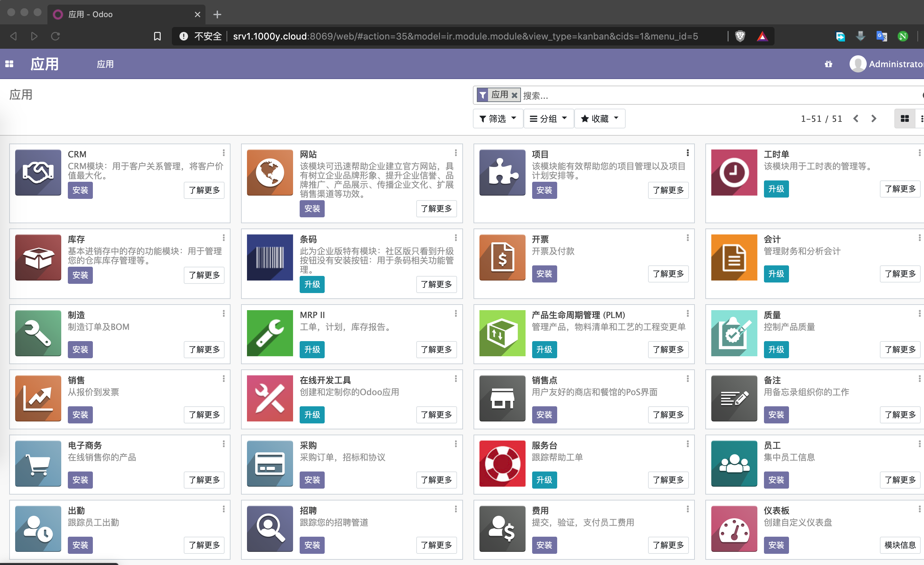Go to next page of apps
The width and height of the screenshot is (924, 565).
pos(873,119)
